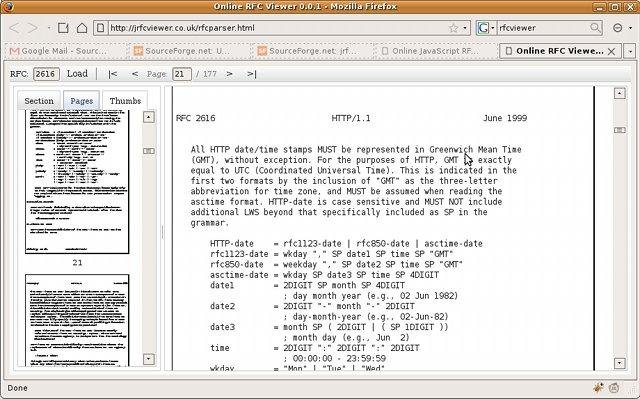Focus the search box containing rfcviewer
The width and height of the screenshot is (640, 399).
(x=543, y=28)
